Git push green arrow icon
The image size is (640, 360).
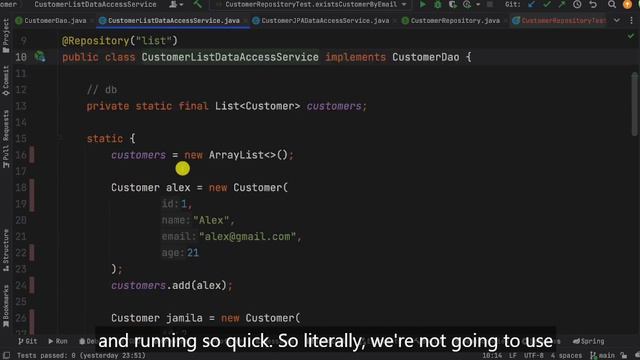click(x=562, y=4)
